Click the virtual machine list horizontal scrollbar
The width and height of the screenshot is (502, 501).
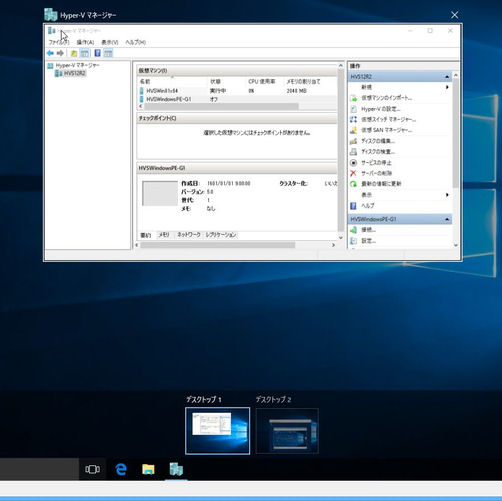coord(221,106)
